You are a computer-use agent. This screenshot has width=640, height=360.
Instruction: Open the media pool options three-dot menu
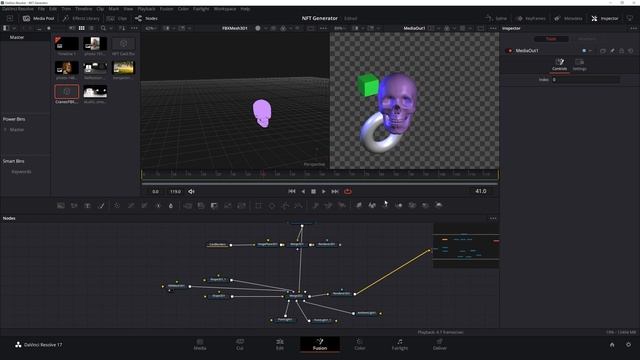tap(134, 28)
